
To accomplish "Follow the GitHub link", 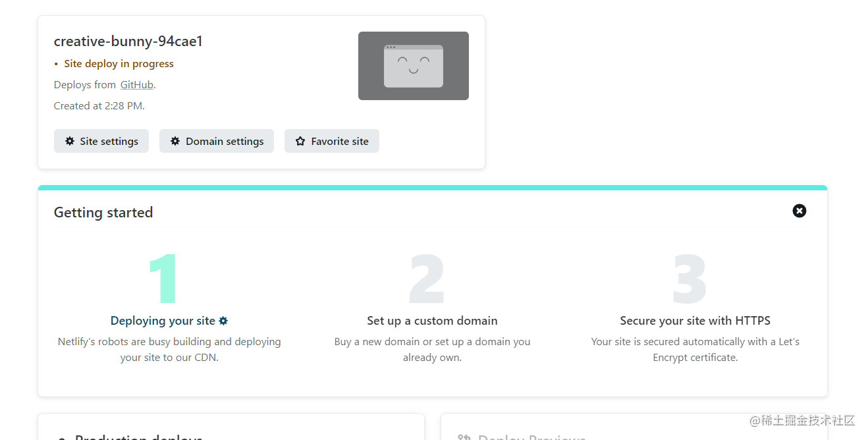I will 137,85.
